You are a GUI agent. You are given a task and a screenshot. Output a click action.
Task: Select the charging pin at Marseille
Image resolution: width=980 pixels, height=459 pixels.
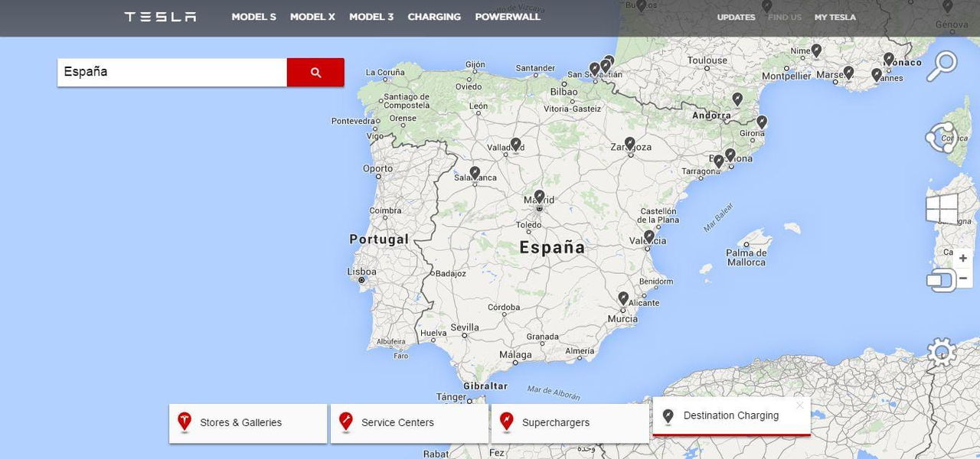848,73
